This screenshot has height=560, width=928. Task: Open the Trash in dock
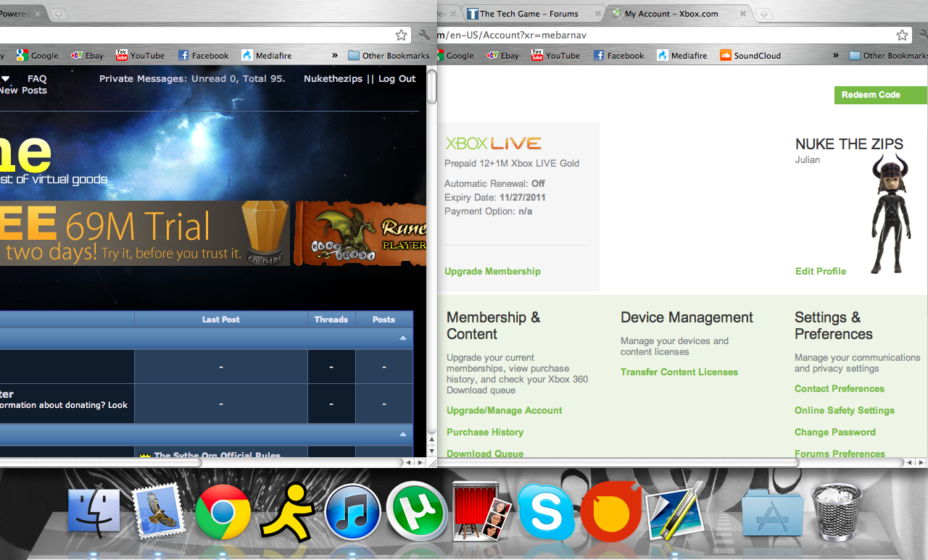[x=836, y=512]
